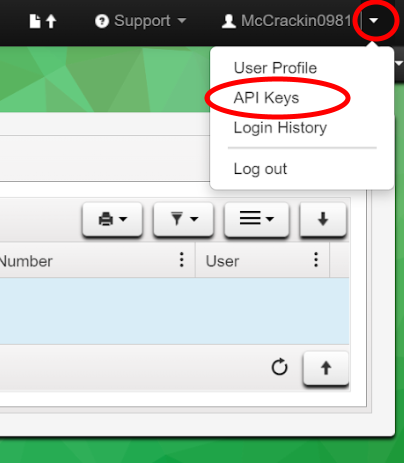This screenshot has height=463, width=404.
Task: Sort by the Number column header
Action: 26,261
